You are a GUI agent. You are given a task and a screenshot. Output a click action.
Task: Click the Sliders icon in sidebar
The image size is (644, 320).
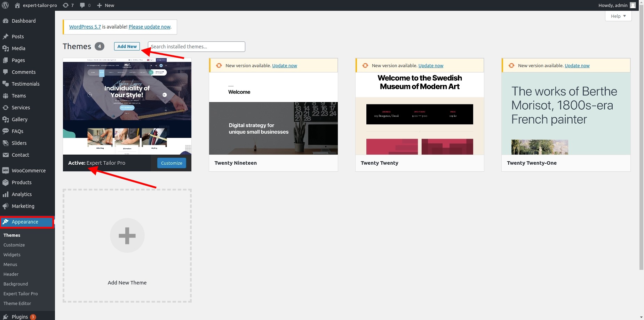(x=6, y=143)
